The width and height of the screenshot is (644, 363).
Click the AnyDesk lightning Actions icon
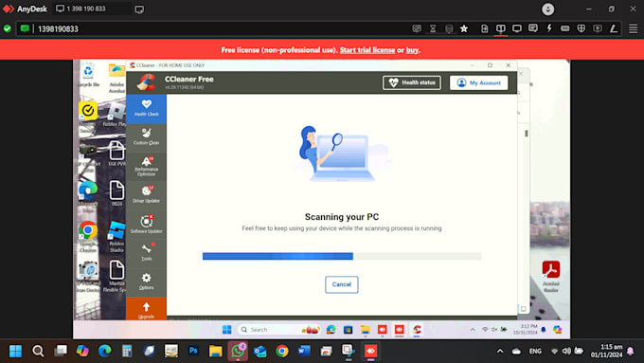(549, 28)
